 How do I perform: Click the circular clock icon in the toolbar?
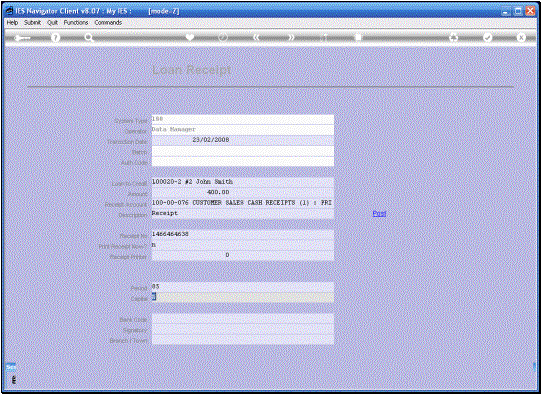(223, 37)
